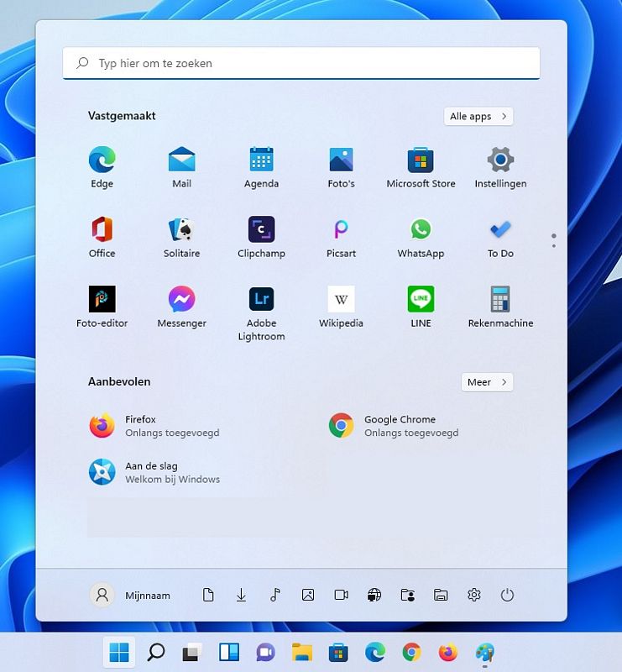
Task: Open the Downloads folder shortcut icon
Action: tap(241, 595)
